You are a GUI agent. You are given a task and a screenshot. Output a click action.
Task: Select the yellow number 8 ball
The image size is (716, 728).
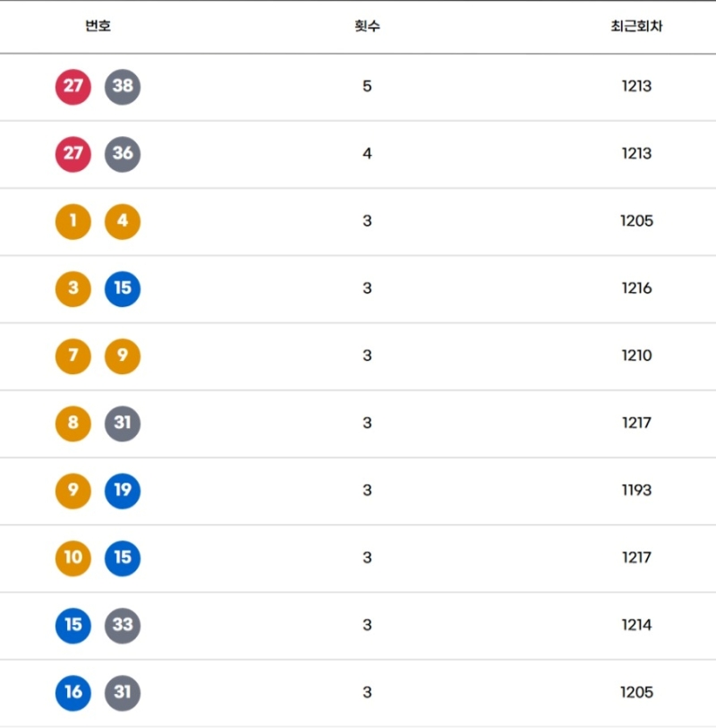pos(73,423)
